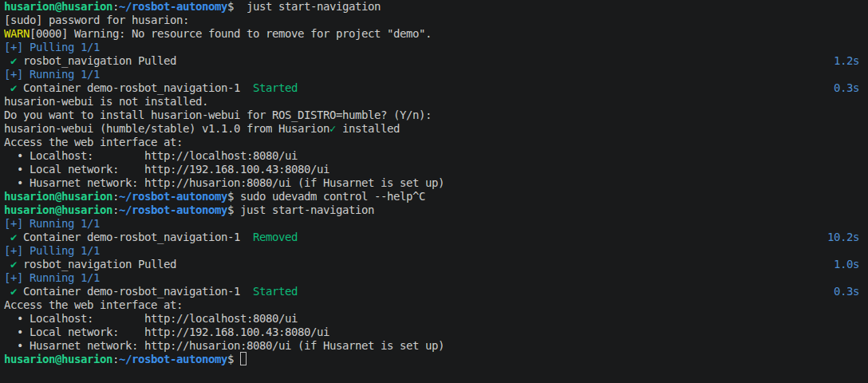Viewport: 868px width, 383px height.
Task: Click the "v1.1.0" version text
Action: click(x=227, y=128)
